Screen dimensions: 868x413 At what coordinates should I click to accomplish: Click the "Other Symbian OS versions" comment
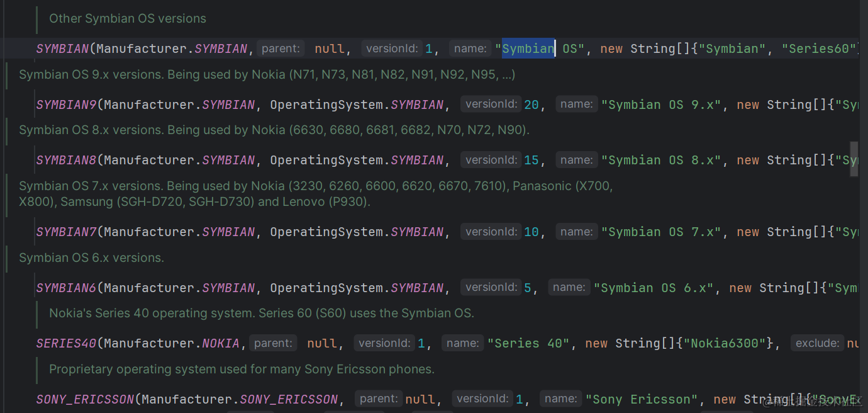(128, 18)
